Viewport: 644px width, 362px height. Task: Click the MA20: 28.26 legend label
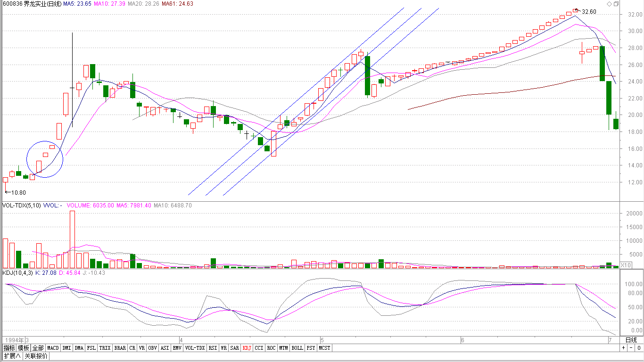click(x=143, y=4)
